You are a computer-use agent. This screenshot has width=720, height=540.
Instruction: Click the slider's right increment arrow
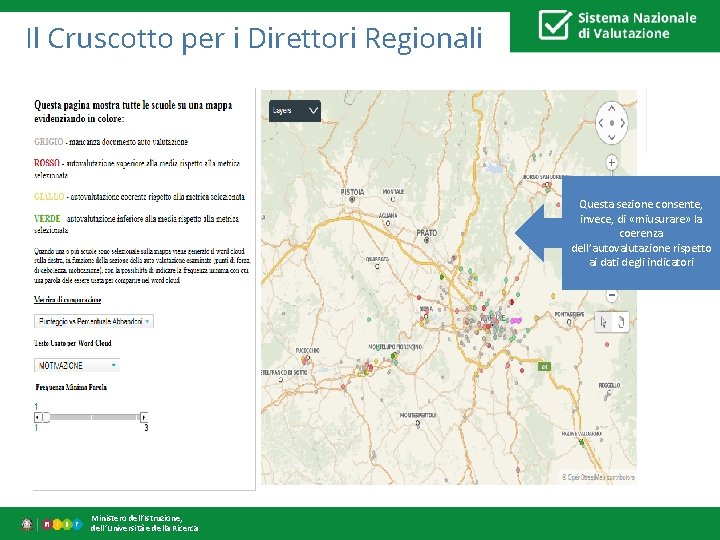coord(144,417)
